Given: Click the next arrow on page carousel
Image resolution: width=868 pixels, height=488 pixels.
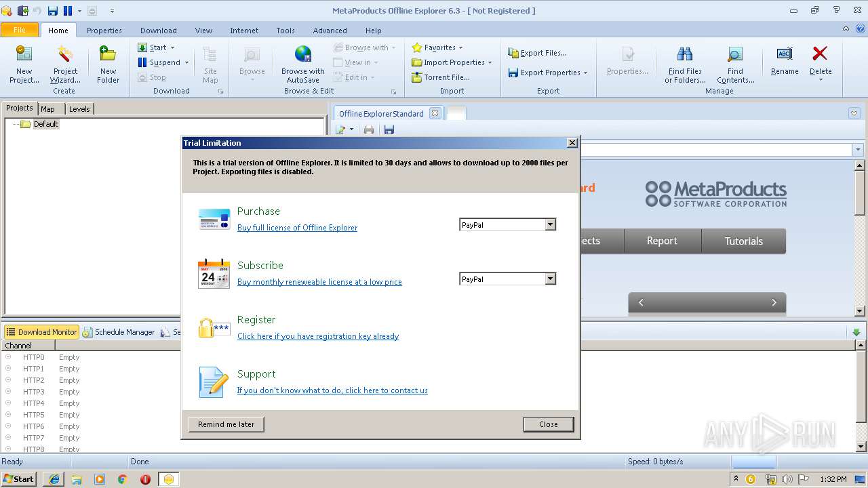Looking at the screenshot, I should pyautogui.click(x=774, y=302).
